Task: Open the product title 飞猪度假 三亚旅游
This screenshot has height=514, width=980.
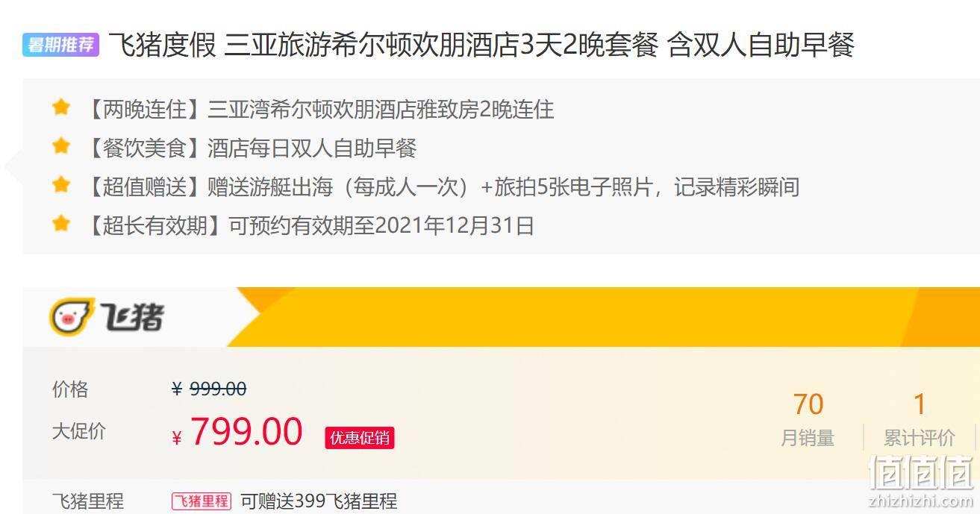Action: [x=481, y=46]
